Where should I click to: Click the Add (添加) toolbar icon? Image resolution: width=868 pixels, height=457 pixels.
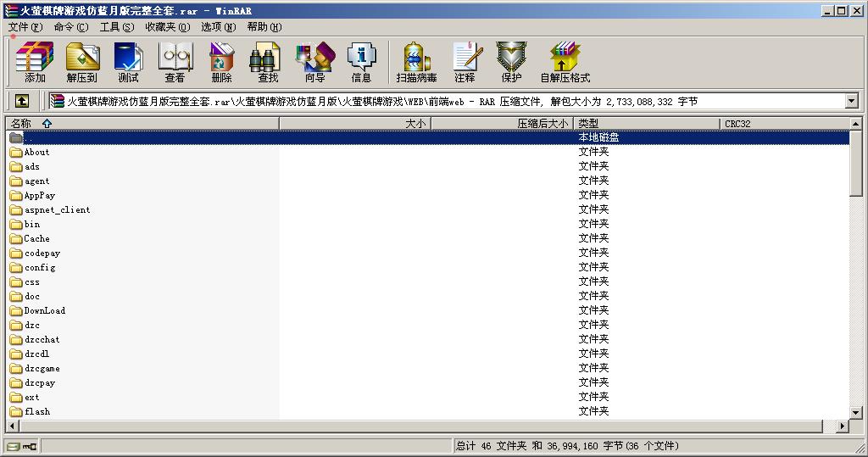point(35,63)
